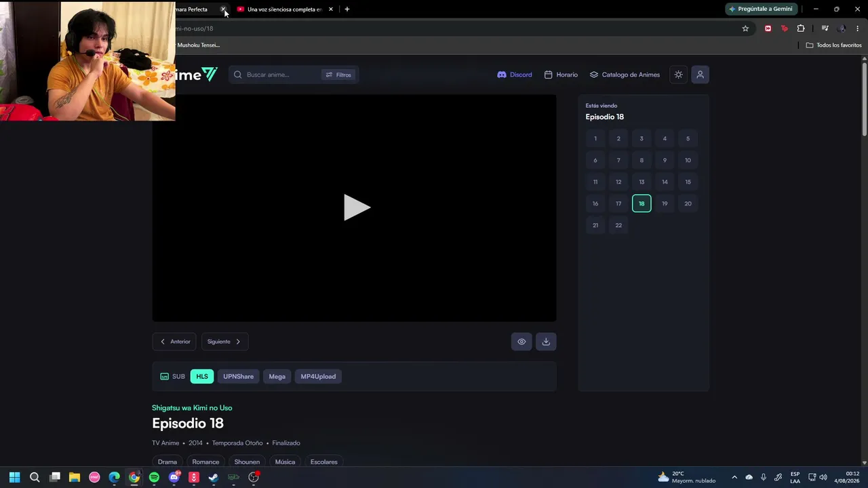This screenshot has height=488, width=868.
Task: Open osu! from the taskbar
Action: tap(94, 477)
